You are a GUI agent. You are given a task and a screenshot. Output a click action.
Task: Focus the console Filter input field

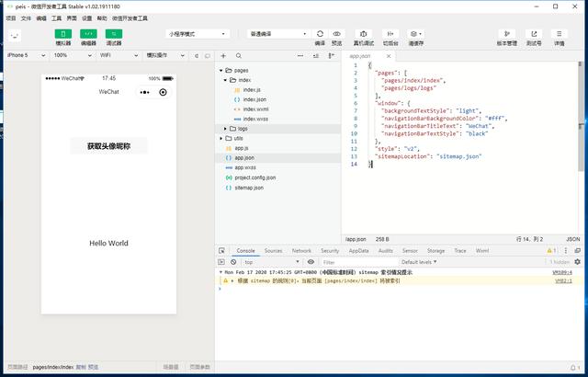click(359, 262)
